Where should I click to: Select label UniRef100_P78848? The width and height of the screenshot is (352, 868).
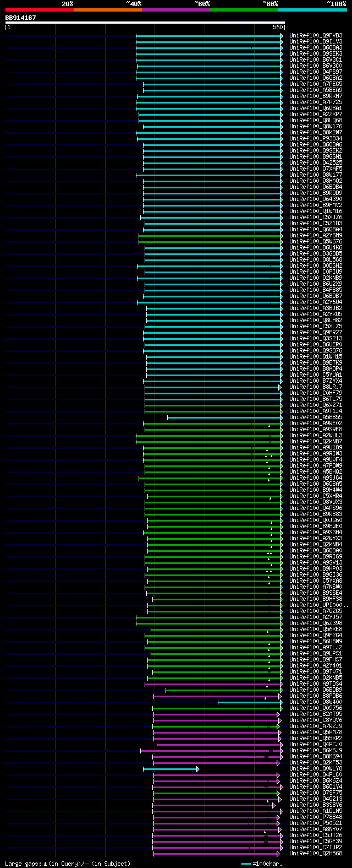click(316, 817)
